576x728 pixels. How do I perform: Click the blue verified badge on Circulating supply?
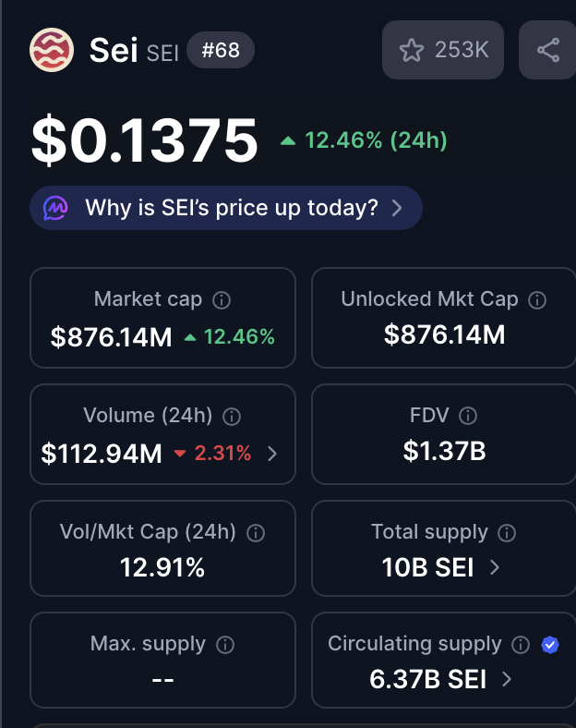550,645
